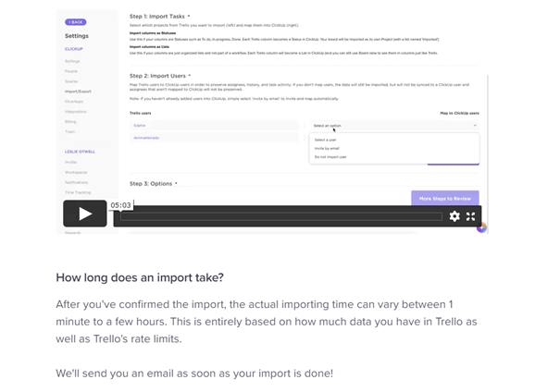Enter fullscreen video mode

click(x=471, y=216)
